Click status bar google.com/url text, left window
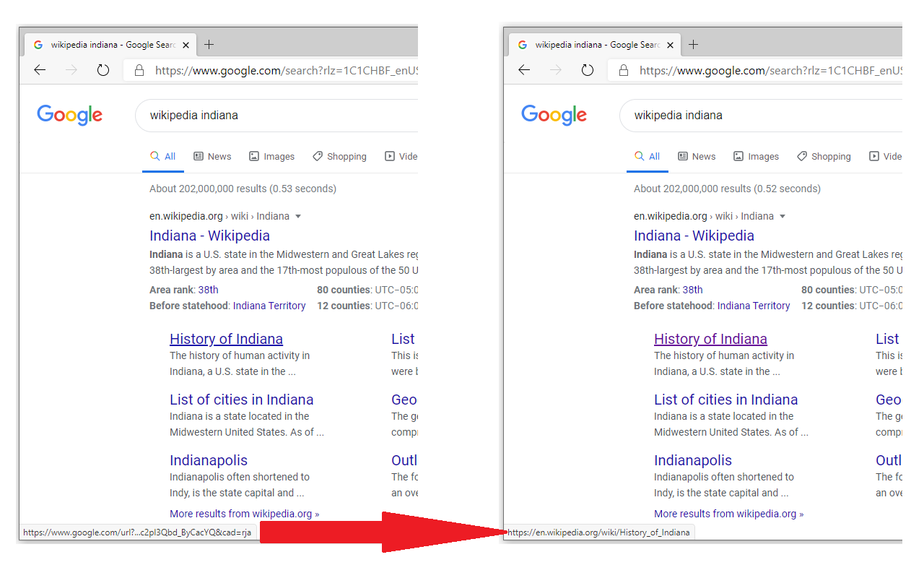The height and width of the screenshot is (578, 924). click(x=137, y=532)
